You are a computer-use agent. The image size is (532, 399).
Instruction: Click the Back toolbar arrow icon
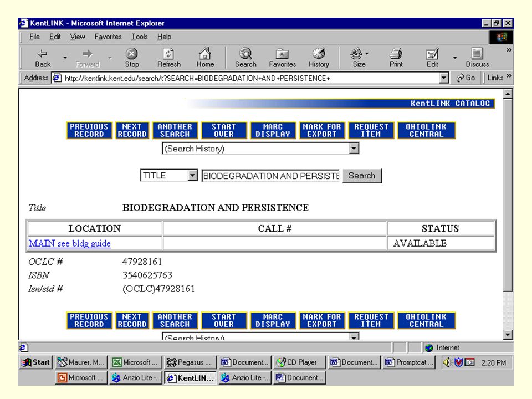[43, 53]
